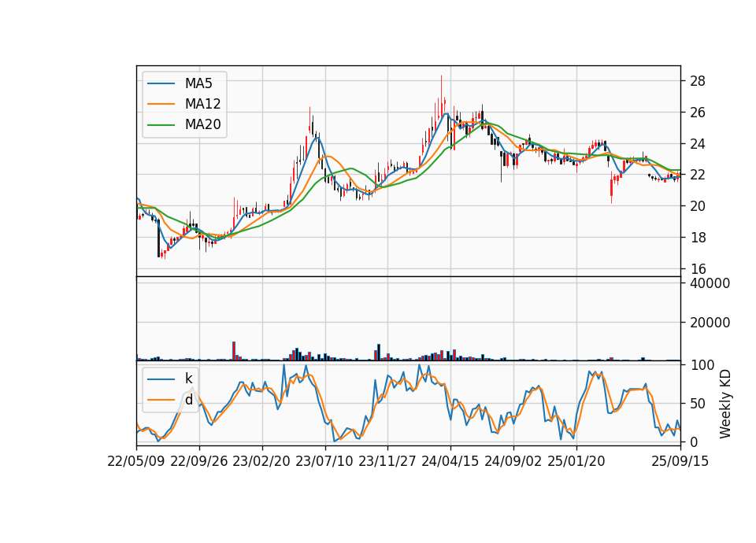Image resolution: width=756 pixels, height=543 pixels.
Task: Click the price axis value 20
Action: tap(698, 205)
